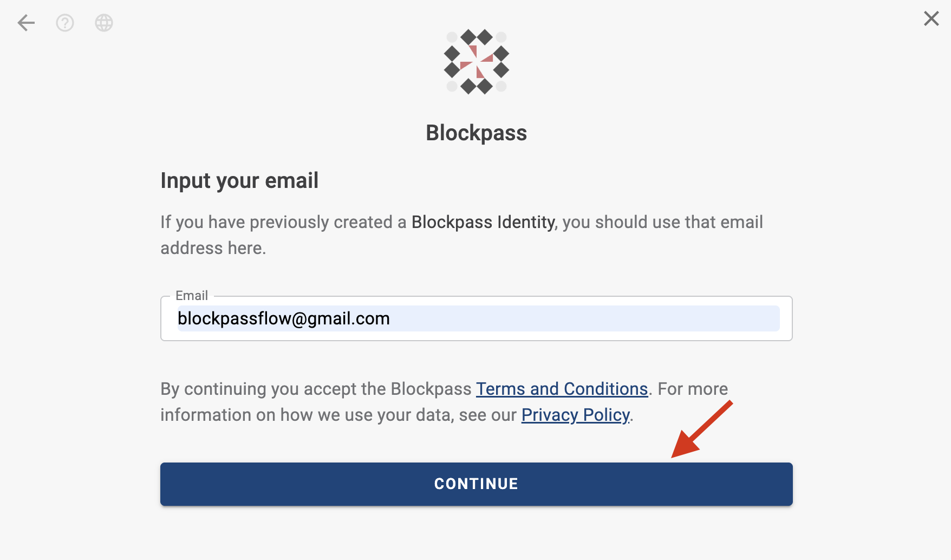Screen dimensions: 951x560
Task: Go back using the left arrow icon
Action: pos(26,23)
